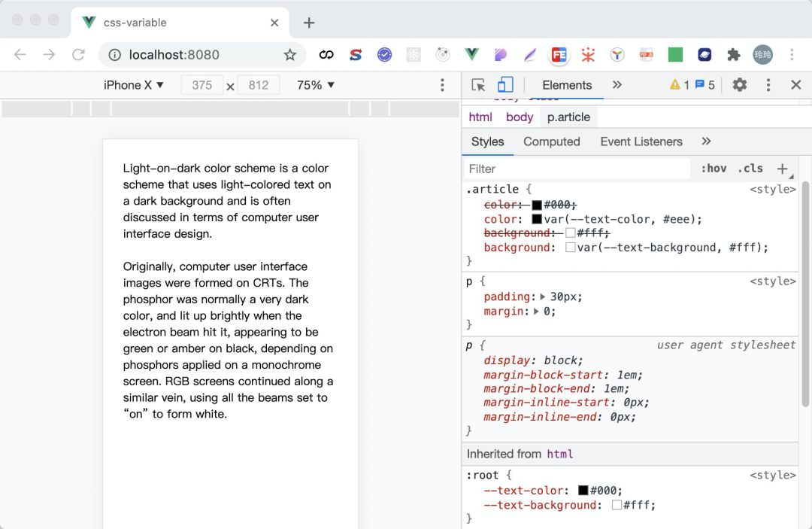Open the iPhone X device dropdown

[x=134, y=85]
